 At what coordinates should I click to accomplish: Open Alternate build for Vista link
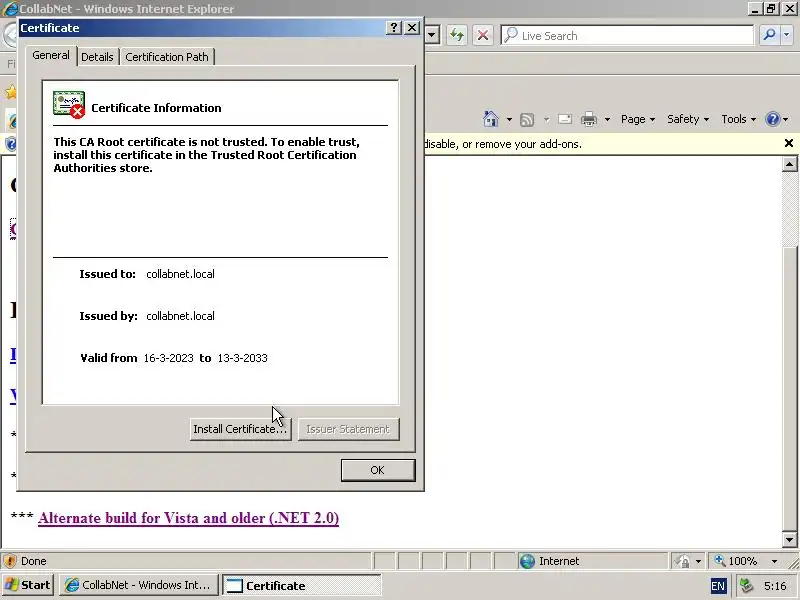coord(188,518)
